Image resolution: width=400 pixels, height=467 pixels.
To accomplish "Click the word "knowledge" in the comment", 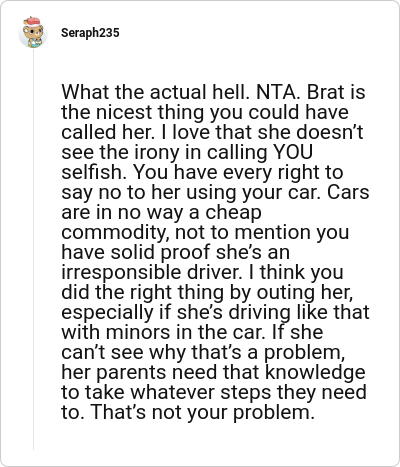I will point(315,372).
